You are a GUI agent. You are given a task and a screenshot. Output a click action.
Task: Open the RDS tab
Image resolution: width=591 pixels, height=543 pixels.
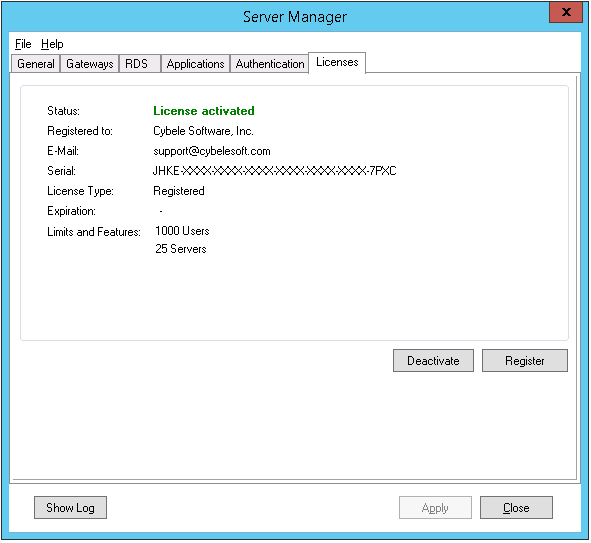140,64
